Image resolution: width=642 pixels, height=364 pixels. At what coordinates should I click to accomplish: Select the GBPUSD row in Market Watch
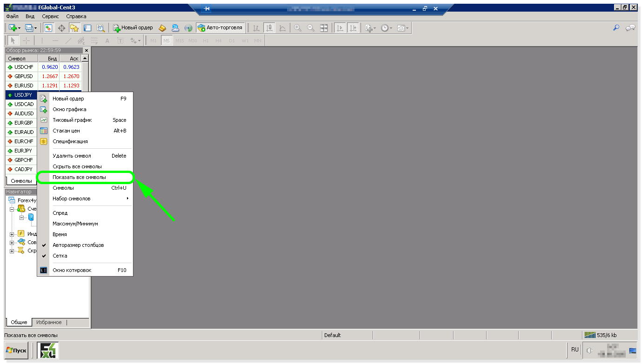tap(43, 76)
